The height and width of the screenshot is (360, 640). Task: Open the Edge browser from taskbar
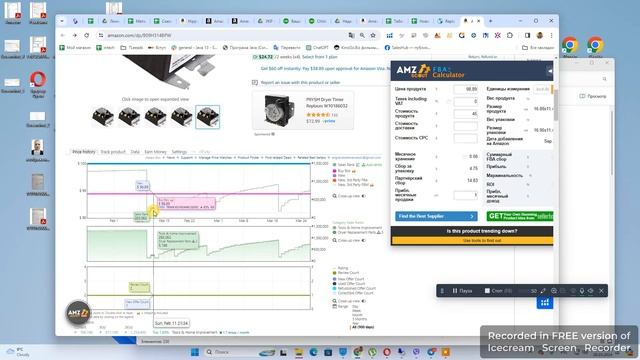[x=313, y=352]
